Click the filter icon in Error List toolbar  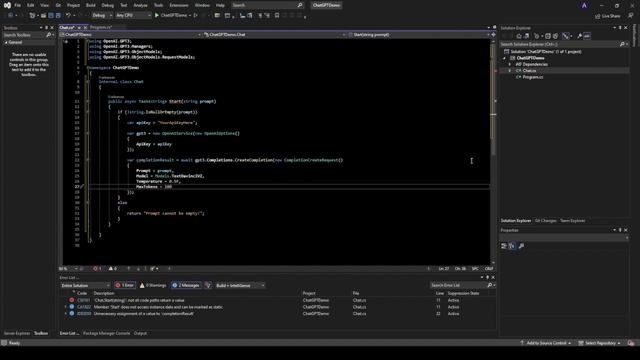[208, 285]
